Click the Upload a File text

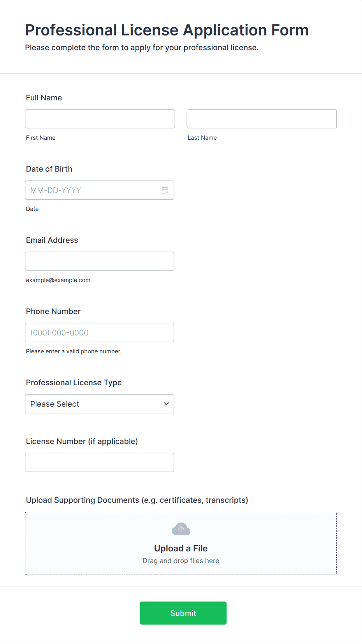181,548
